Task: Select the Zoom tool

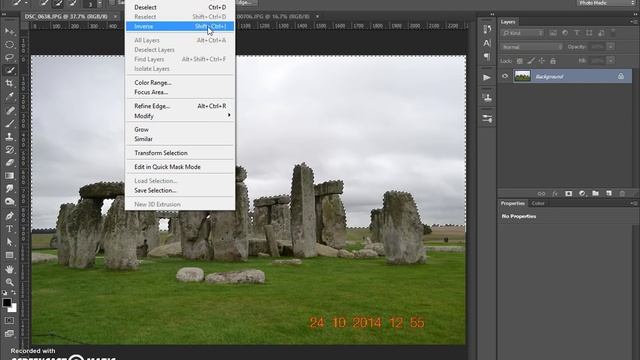Action: tap(9, 282)
